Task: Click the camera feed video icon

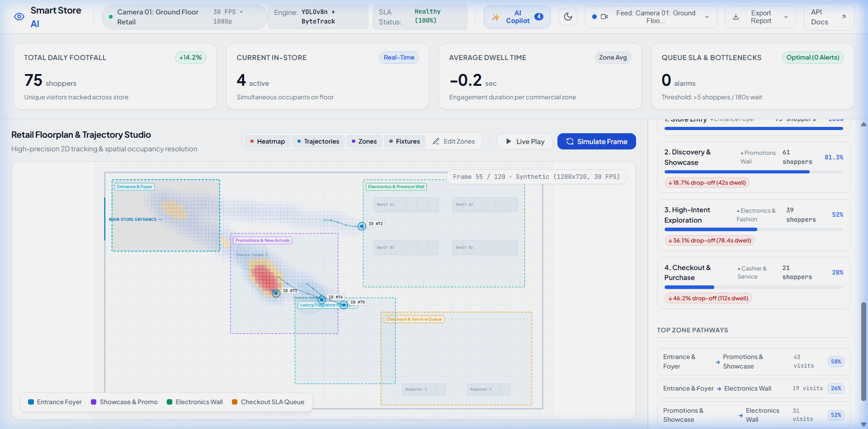Action: coord(604,17)
